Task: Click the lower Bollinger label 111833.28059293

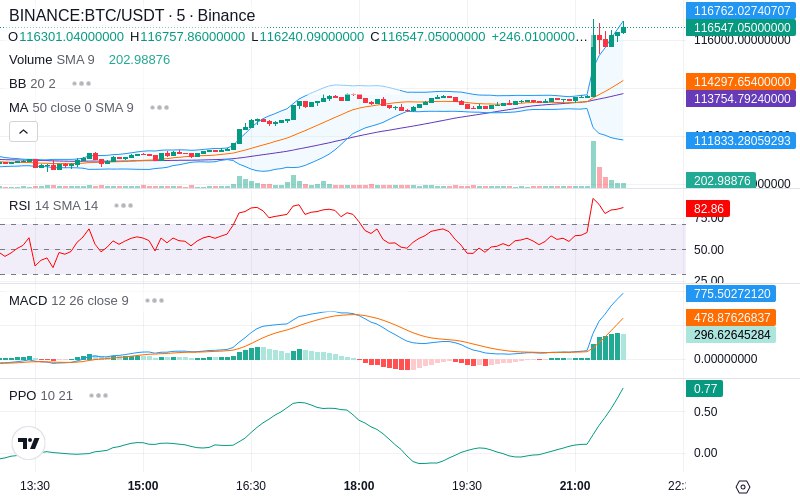Action: [x=741, y=140]
